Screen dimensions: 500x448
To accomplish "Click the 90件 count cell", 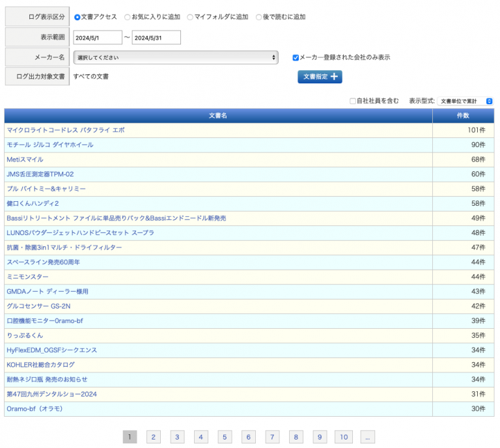I will (x=463, y=145).
